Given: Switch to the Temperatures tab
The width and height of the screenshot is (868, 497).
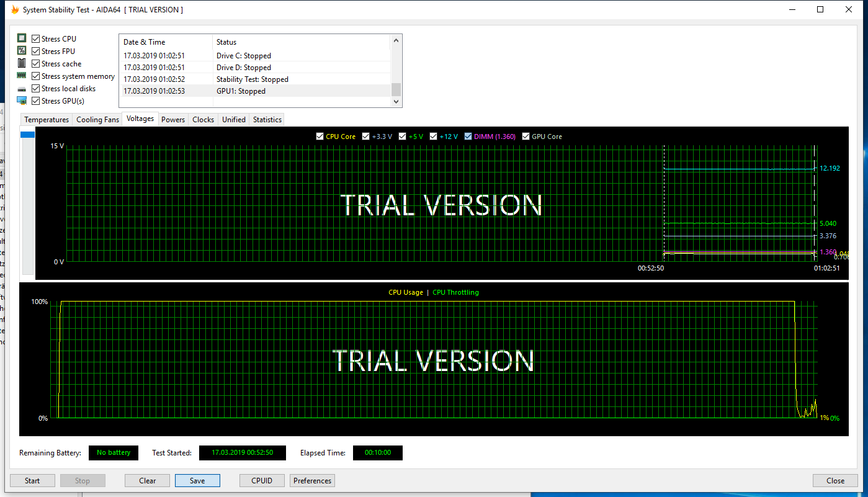Looking at the screenshot, I should (47, 119).
